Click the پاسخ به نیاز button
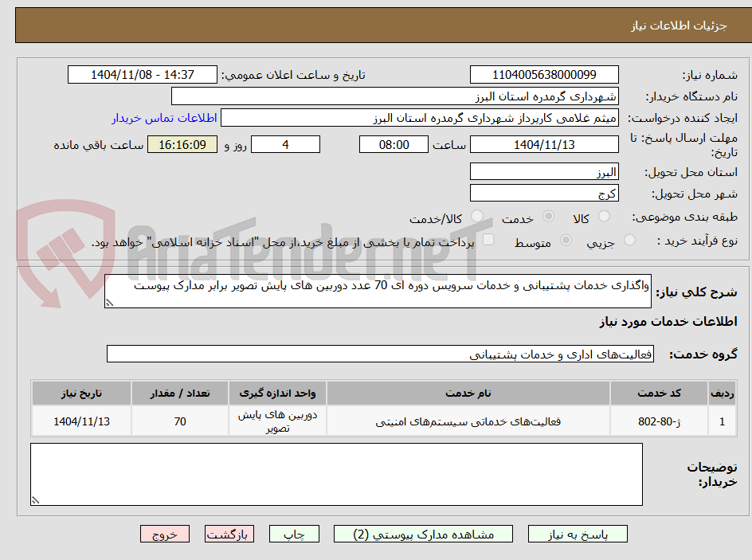Screen dimensions: 752x560 578,534
